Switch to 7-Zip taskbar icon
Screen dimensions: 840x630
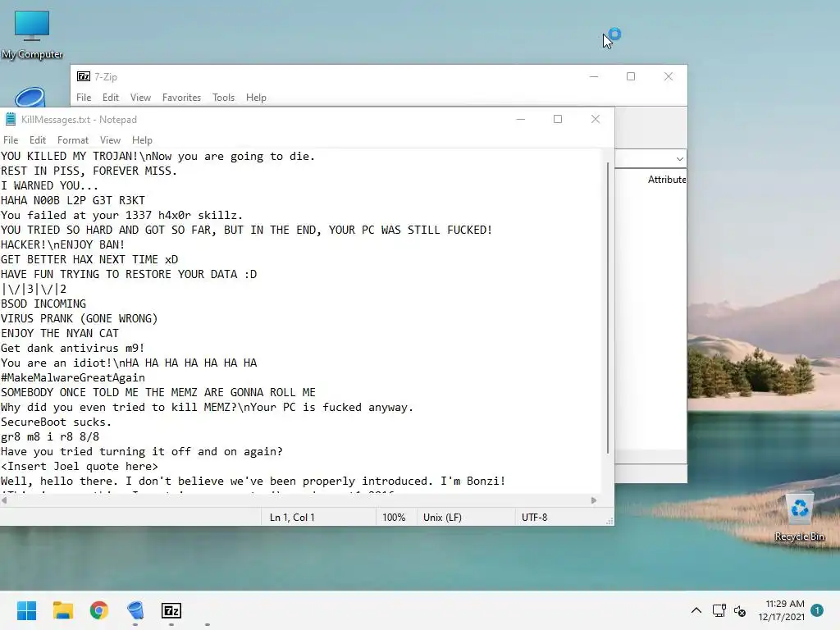click(171, 610)
